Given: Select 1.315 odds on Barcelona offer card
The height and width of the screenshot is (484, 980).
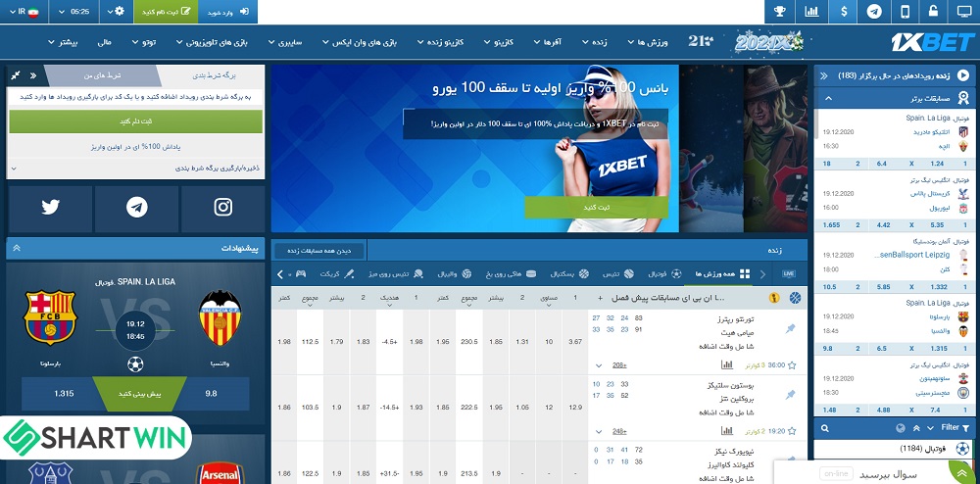Looking at the screenshot, I should click(64, 394).
